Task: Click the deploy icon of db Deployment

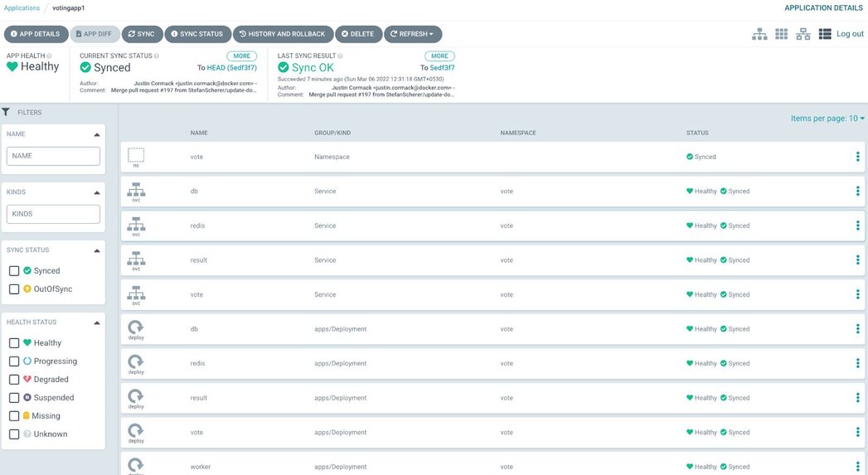Action: (x=136, y=327)
